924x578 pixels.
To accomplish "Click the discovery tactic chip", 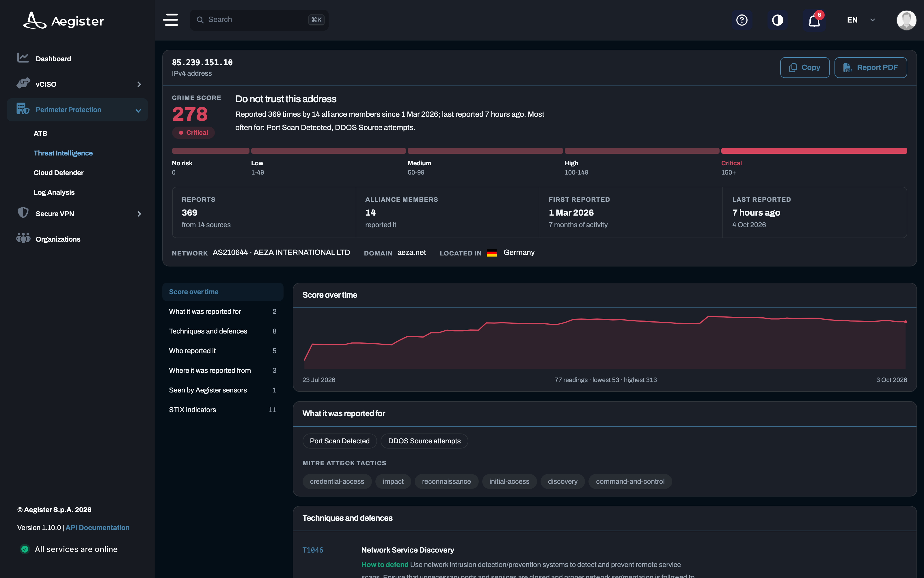I will (x=562, y=481).
